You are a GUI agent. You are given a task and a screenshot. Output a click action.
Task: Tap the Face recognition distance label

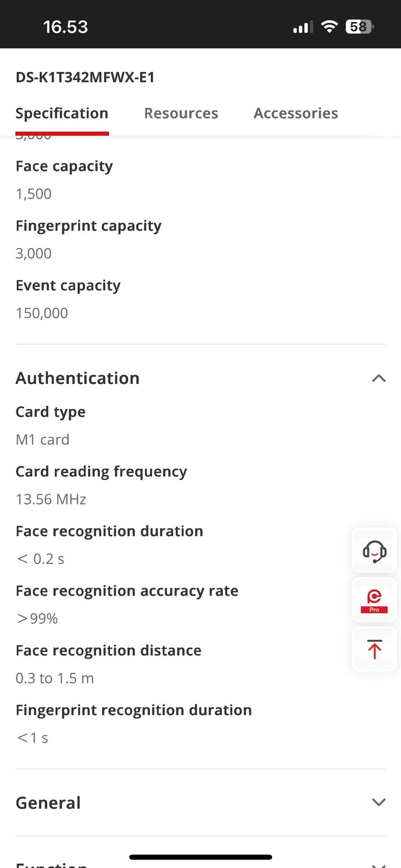point(109,650)
